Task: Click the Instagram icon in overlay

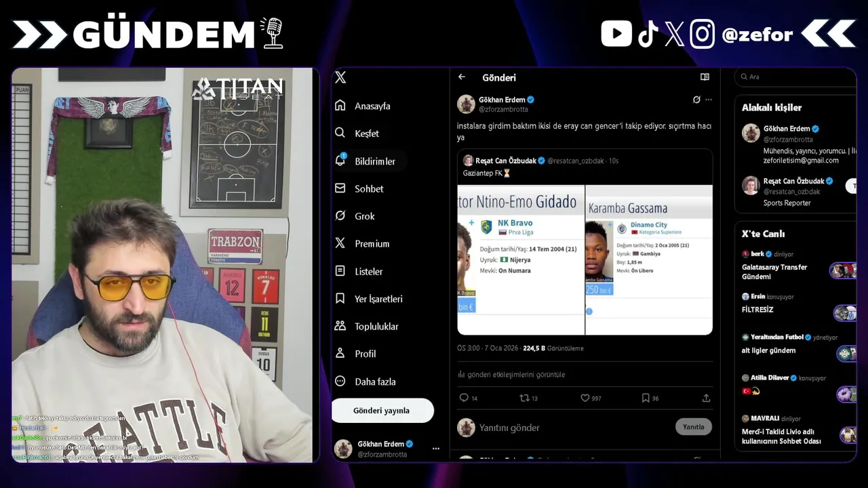Action: coord(703,34)
